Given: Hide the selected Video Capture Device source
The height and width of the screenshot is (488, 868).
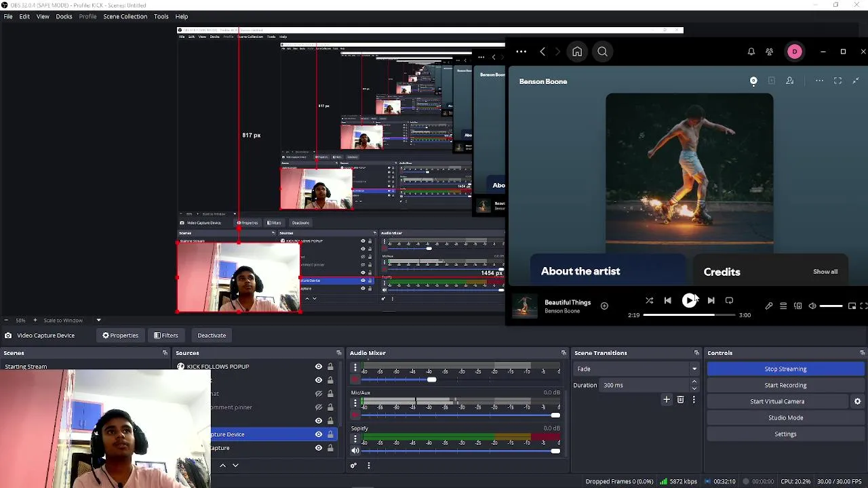Looking at the screenshot, I should 319,434.
